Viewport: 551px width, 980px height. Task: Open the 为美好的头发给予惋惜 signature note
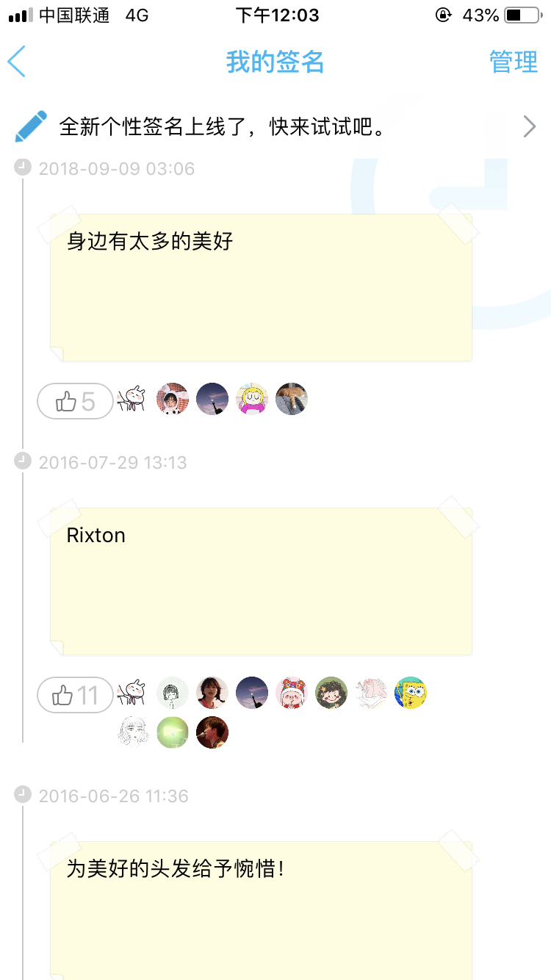click(x=261, y=911)
